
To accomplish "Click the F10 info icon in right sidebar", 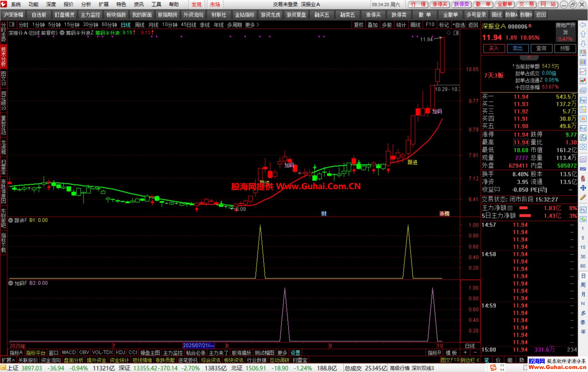I will (x=583, y=100).
